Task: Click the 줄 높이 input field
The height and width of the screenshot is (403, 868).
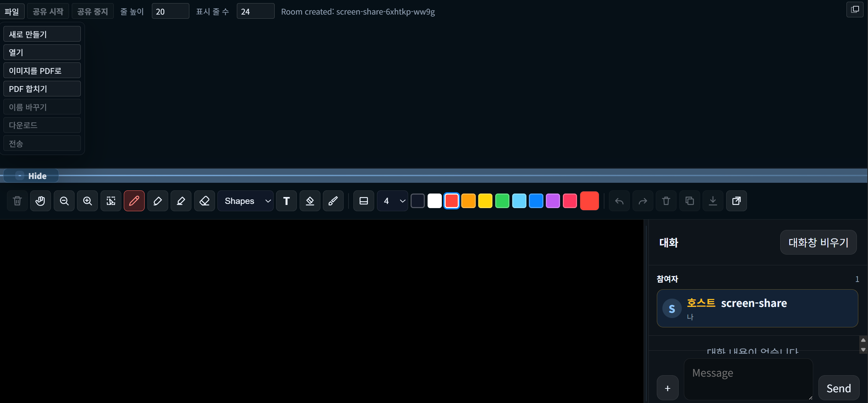Action: pos(170,11)
